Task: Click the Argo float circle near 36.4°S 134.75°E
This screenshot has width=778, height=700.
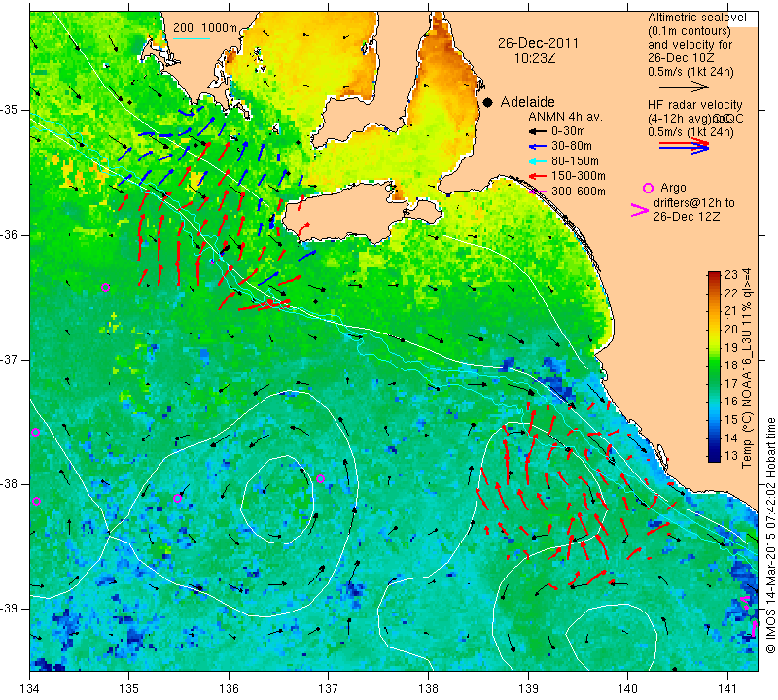Action: (105, 287)
